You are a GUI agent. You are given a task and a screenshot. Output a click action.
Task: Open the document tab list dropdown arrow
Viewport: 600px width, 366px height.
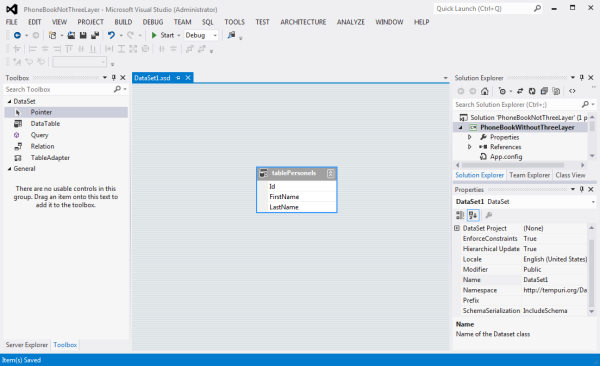pos(445,78)
